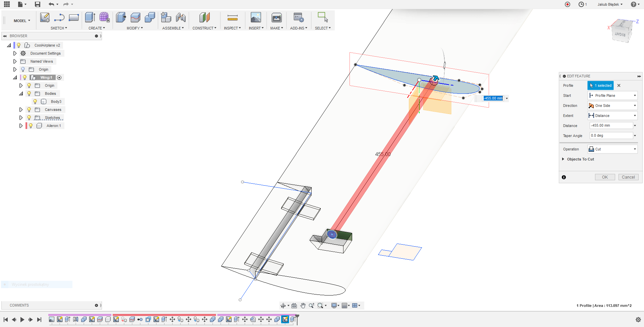Click the Pan hand icon
644x327 pixels.
303,306
